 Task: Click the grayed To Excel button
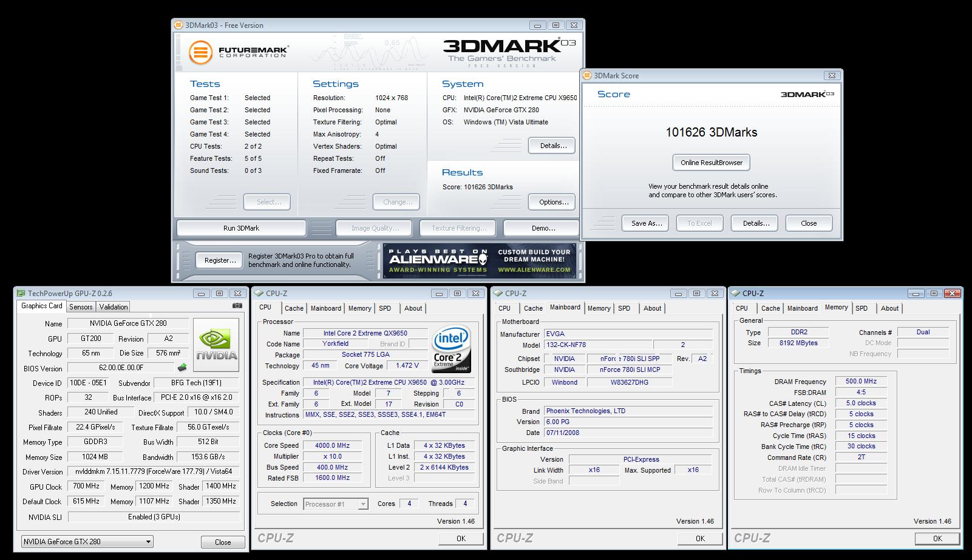tap(699, 223)
